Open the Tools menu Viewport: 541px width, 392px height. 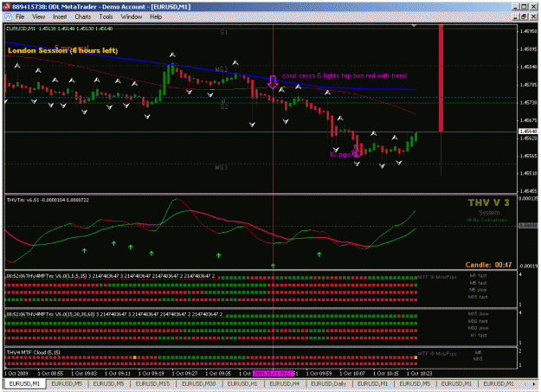coord(106,16)
